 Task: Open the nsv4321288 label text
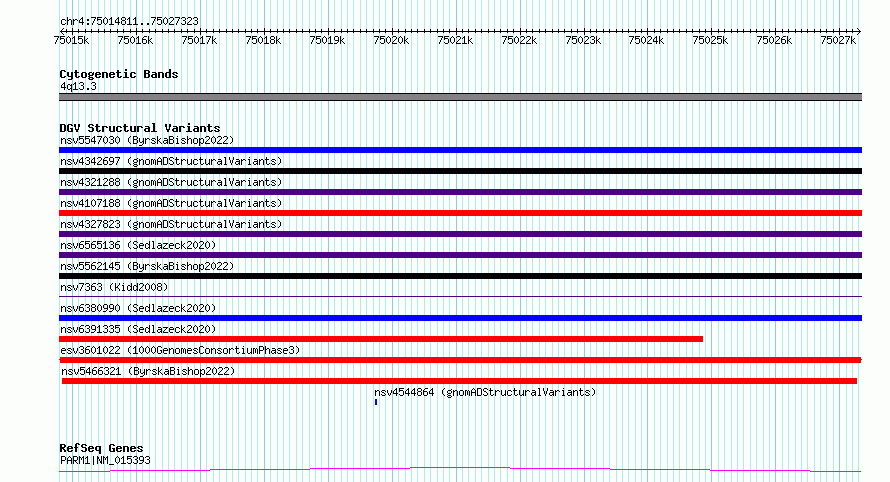click(171, 182)
